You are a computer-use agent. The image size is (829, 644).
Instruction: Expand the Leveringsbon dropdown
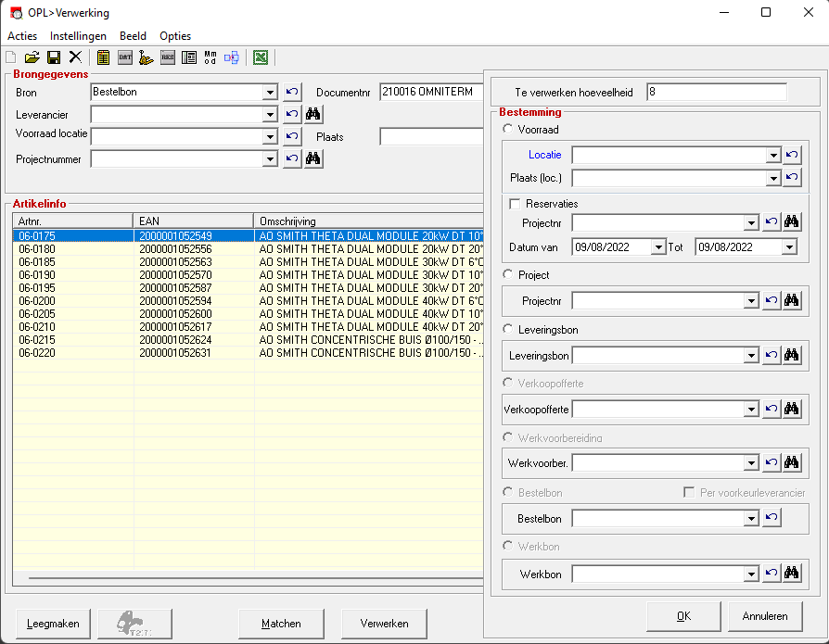(x=751, y=356)
